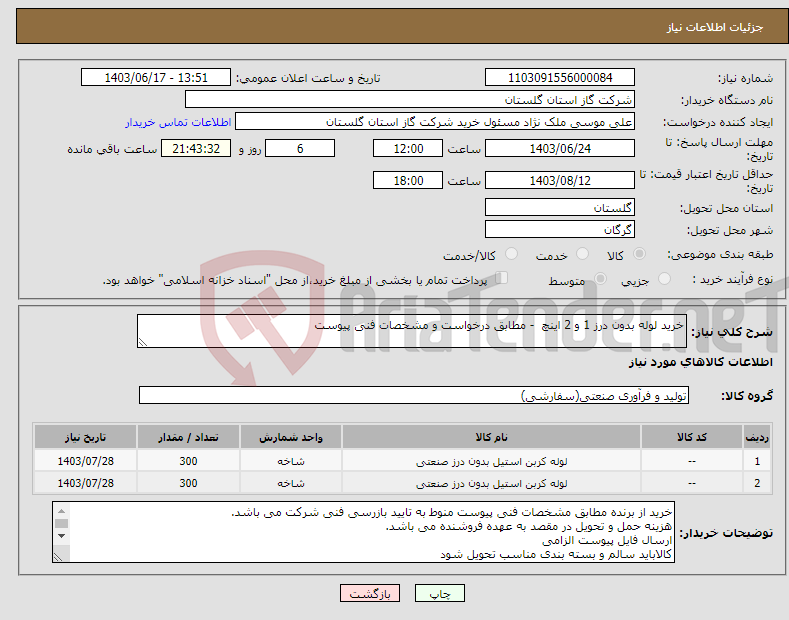Click the response deadline date 1403/06/24
The width and height of the screenshot is (789, 620).
560,148
